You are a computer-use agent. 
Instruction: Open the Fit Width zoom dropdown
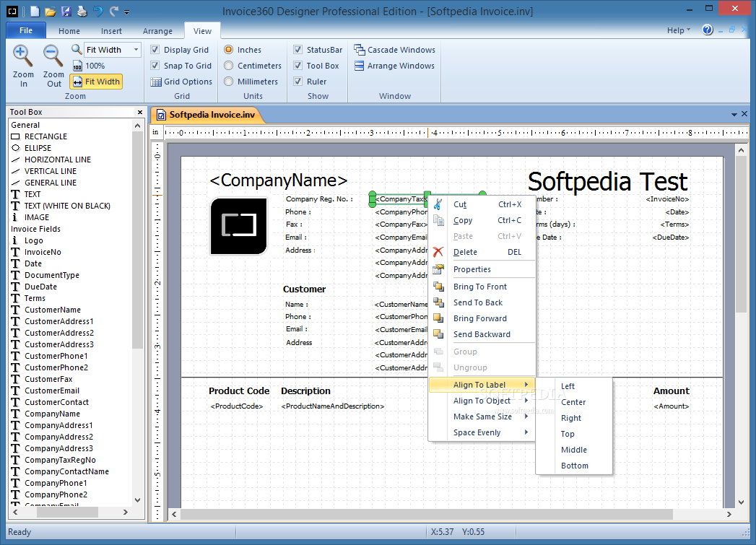click(x=136, y=50)
